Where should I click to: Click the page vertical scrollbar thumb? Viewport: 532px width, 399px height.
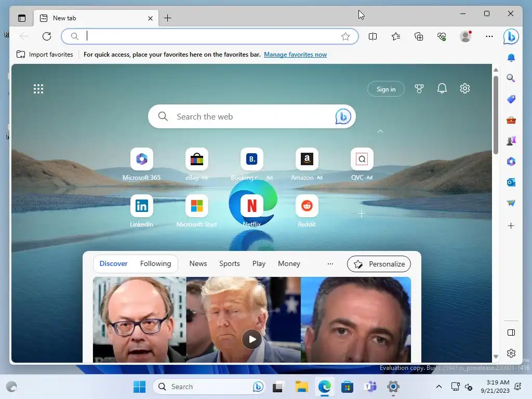coord(496,115)
